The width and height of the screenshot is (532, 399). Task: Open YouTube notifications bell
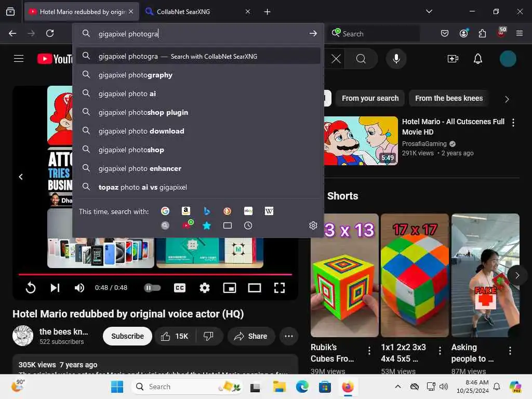coord(478,59)
